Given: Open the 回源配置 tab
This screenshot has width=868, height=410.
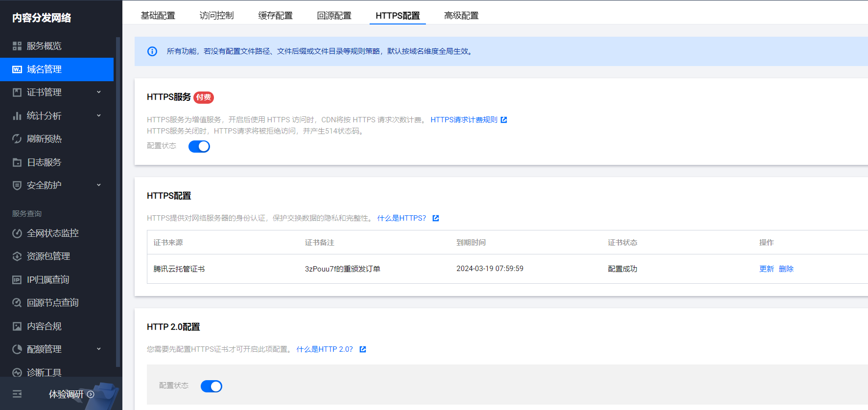Looking at the screenshot, I should [x=334, y=16].
